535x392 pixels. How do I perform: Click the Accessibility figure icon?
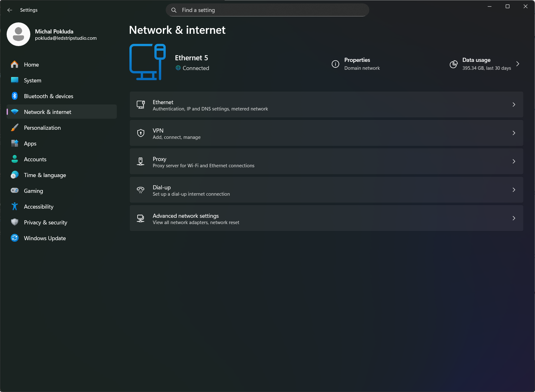[15, 206]
